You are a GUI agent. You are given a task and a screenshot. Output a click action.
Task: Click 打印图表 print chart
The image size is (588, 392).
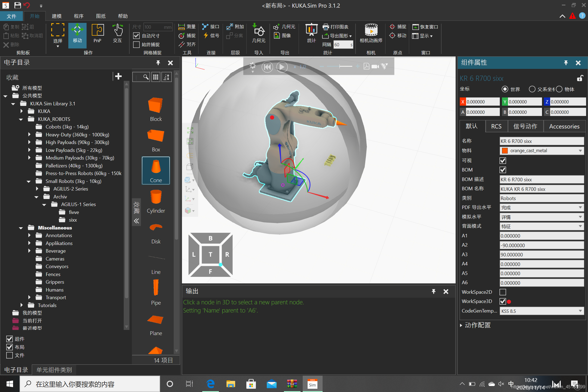pos(336,27)
